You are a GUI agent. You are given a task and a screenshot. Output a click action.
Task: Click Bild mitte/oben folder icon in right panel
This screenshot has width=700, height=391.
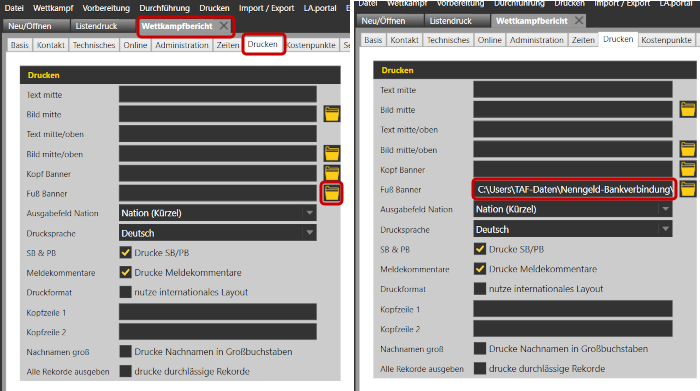688,149
